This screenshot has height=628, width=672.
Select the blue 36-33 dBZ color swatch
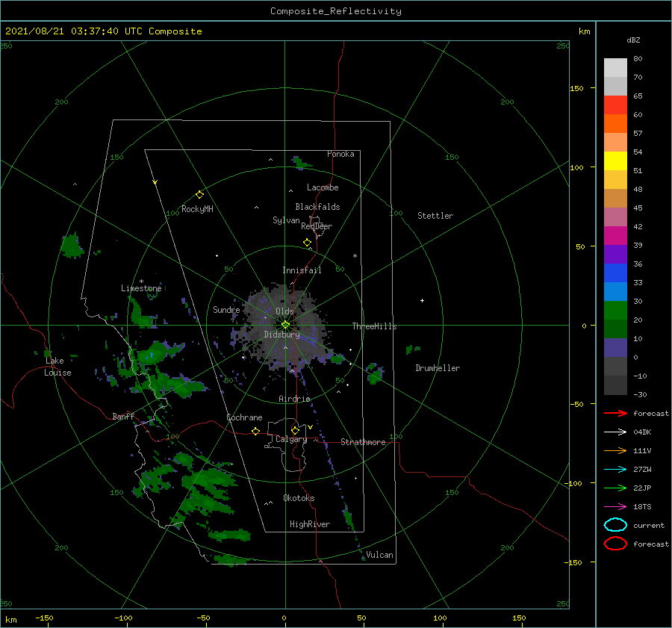615,273
